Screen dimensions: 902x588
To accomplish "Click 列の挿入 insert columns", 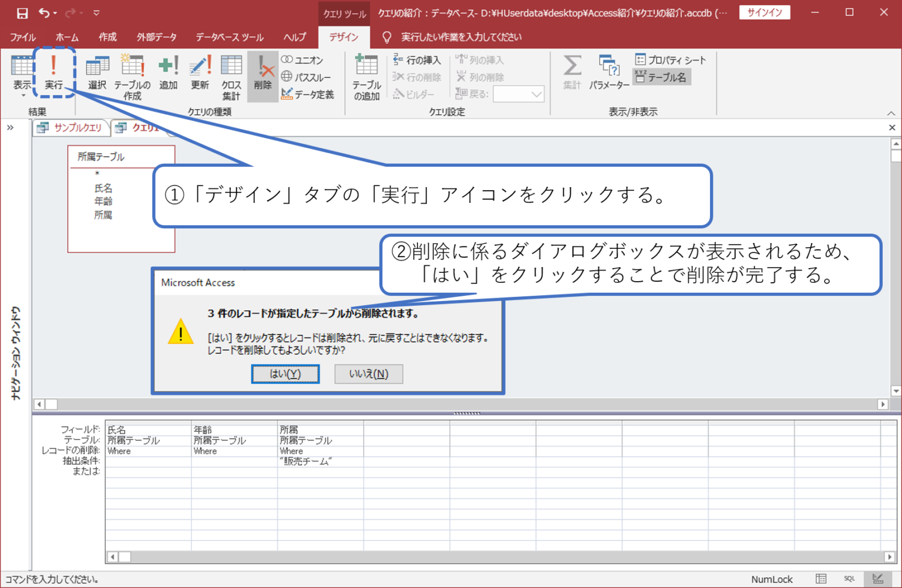I will (480, 60).
